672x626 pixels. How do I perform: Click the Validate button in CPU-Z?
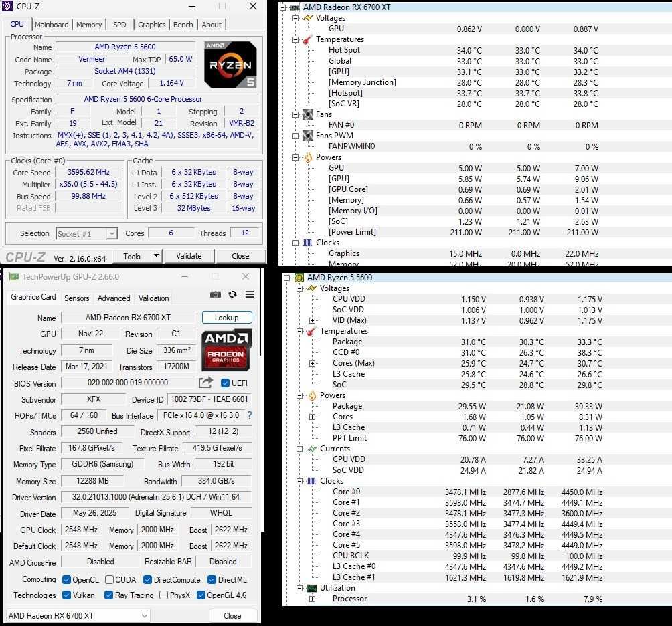click(x=189, y=255)
